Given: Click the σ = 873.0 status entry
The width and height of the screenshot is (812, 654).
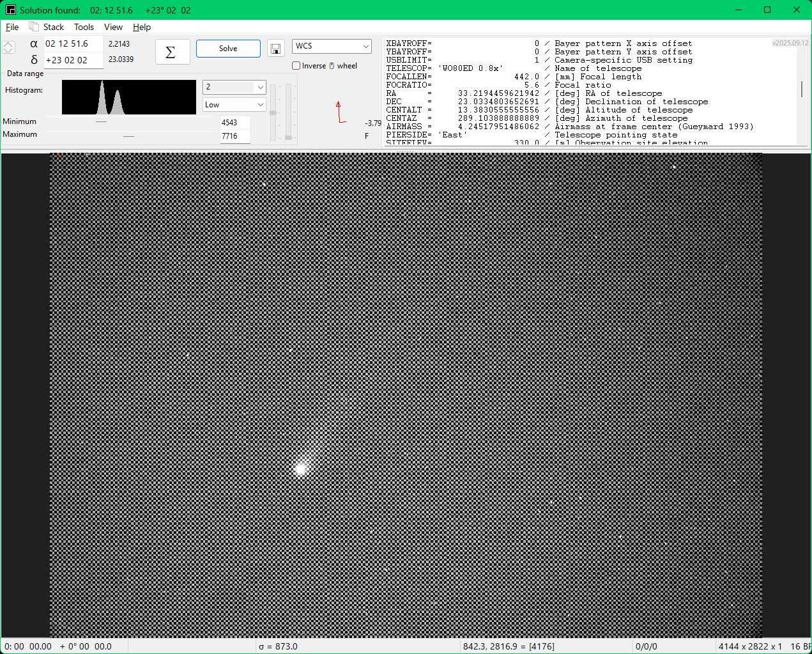Looking at the screenshot, I should coord(278,646).
